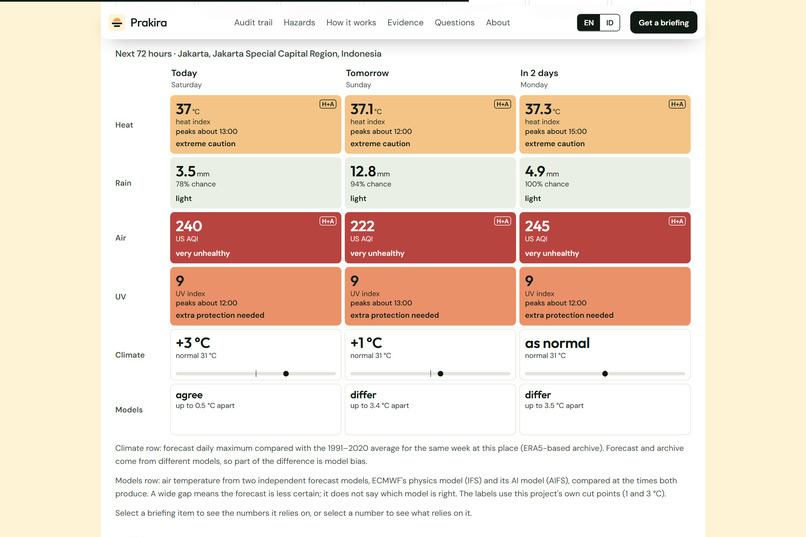806x537 pixels.
Task: Click the H+A badge on the 245 AQI card
Action: tap(677, 221)
